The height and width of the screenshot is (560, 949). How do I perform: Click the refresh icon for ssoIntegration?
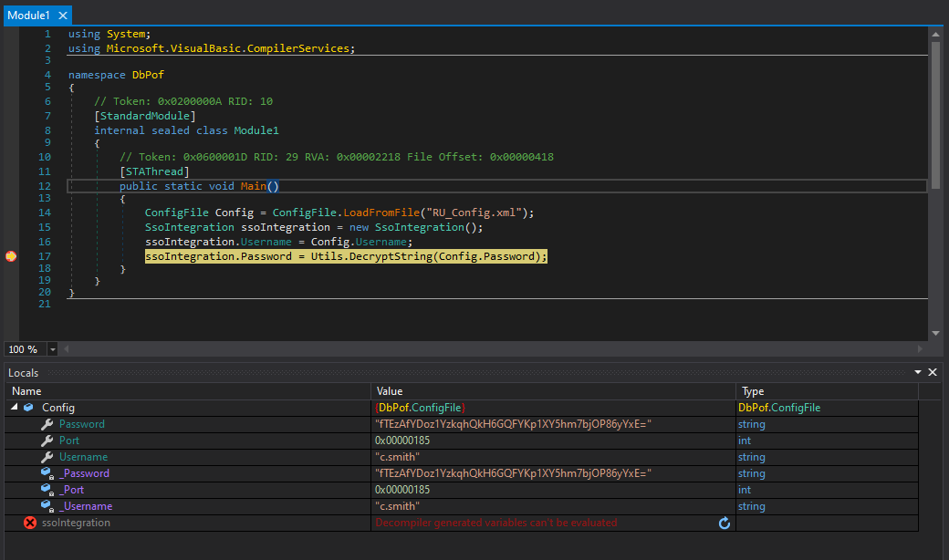pos(725,523)
